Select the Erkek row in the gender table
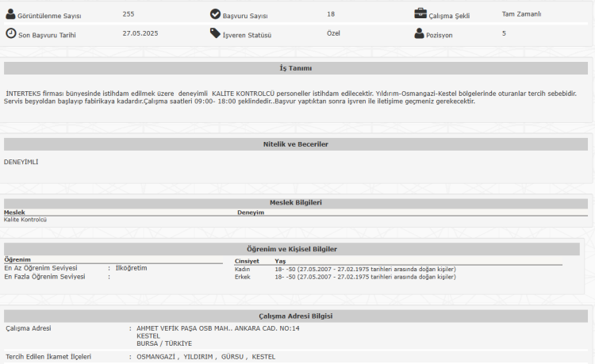Screen dimensions: 595x364 click(243, 277)
